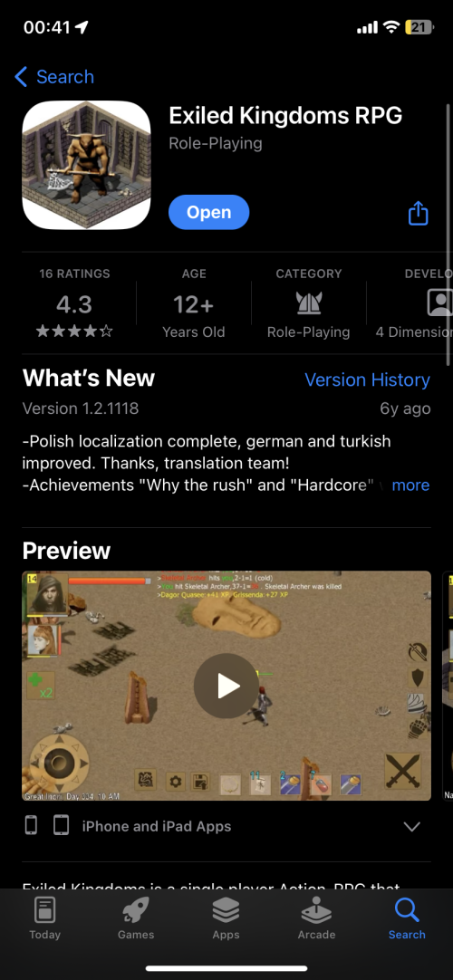Select the Search tab magnifier icon
Screen dimensions: 453x980
[x=407, y=910]
